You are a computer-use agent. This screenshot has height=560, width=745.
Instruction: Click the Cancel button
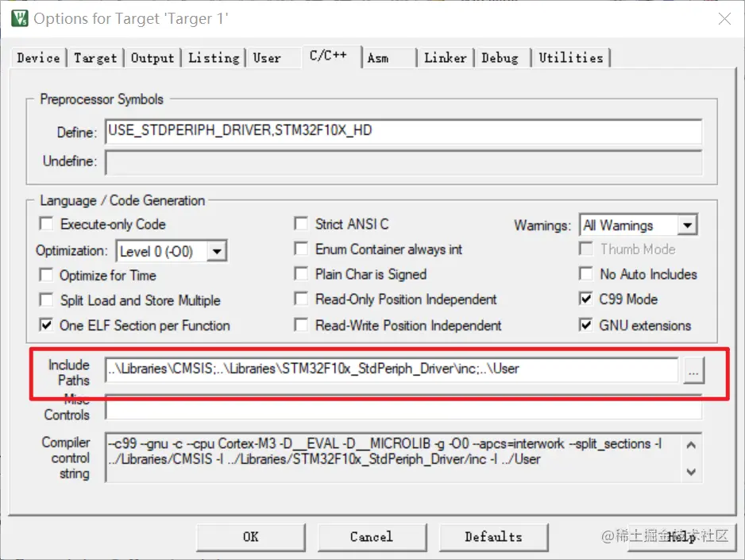372,537
